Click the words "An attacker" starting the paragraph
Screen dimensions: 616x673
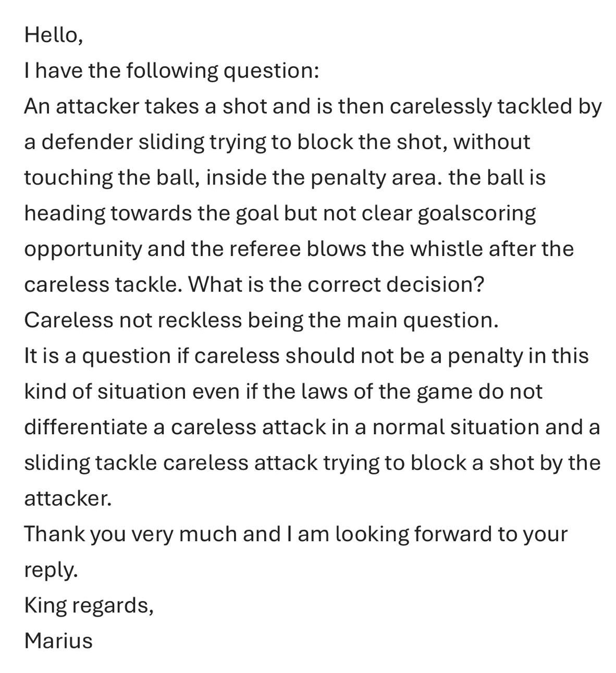pyautogui.click(x=81, y=106)
